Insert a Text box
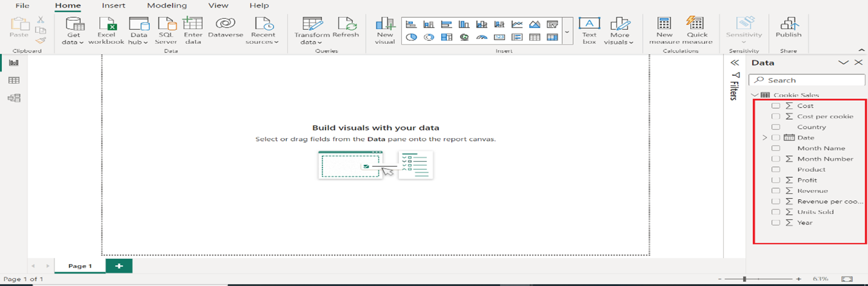This screenshot has width=868, height=286. click(589, 30)
